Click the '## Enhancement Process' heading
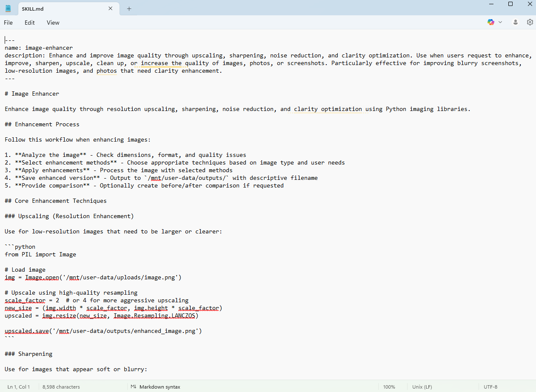This screenshot has width=536, height=392. click(42, 124)
